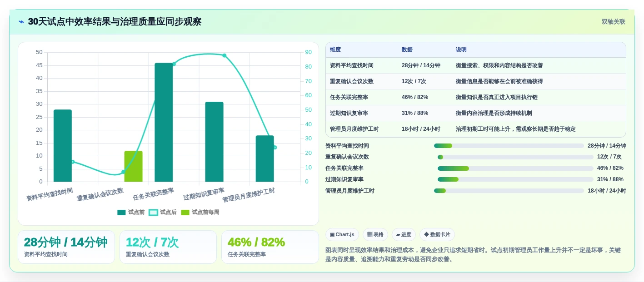
Task: Click chart x-axis label 过期知识复审率
Action: (x=204, y=194)
